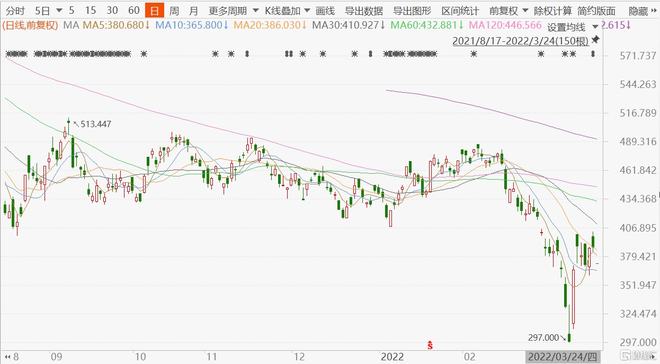Switch to the 30-minute K-line period

pyautogui.click(x=112, y=10)
